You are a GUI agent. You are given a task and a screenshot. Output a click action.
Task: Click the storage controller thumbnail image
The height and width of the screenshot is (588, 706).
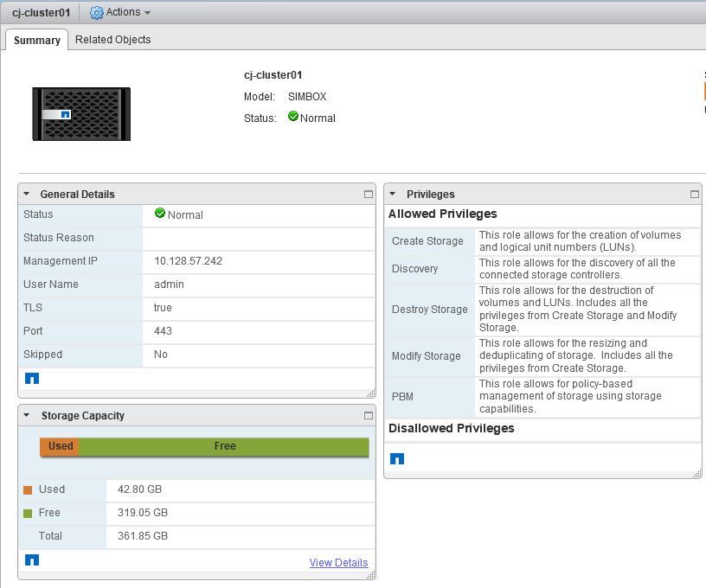[81, 114]
